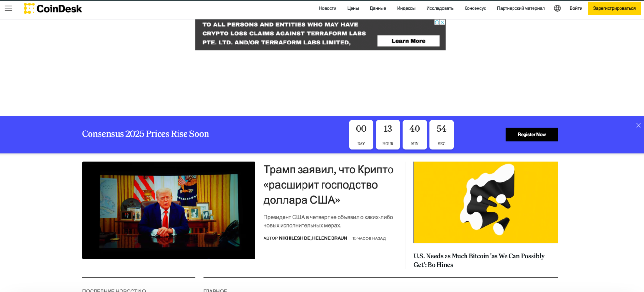Close the Terraform Labs ad
Image resolution: width=644 pixels, height=292 pixels.
(443, 22)
